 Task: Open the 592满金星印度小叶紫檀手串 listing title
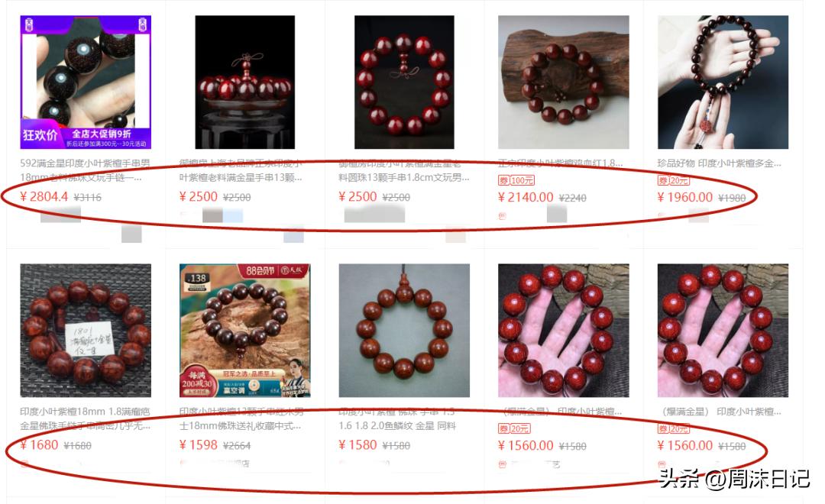coord(86,170)
